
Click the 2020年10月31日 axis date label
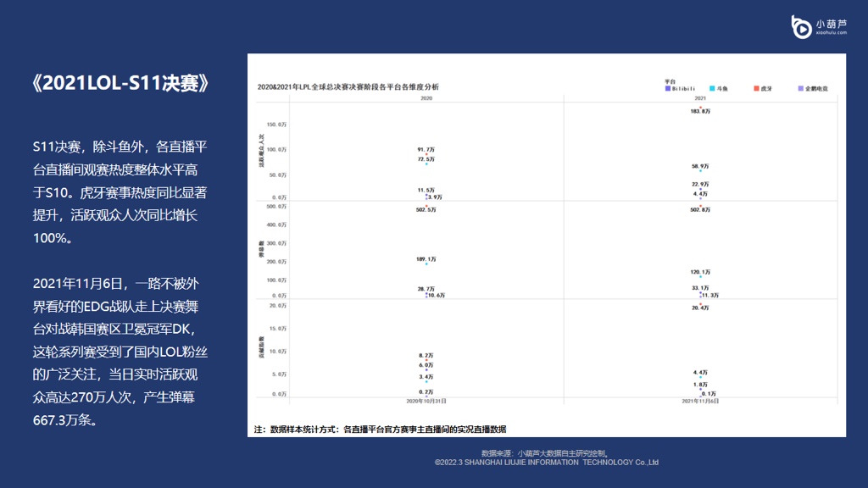point(426,402)
